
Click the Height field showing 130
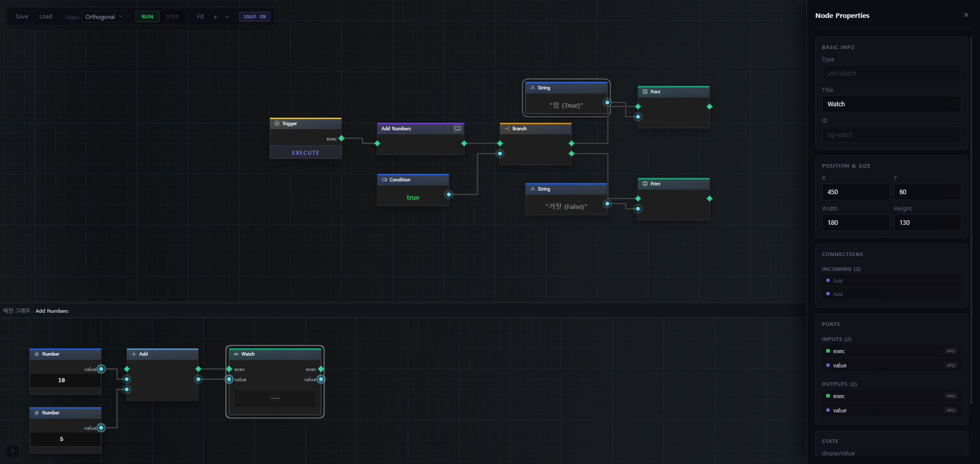pos(927,223)
